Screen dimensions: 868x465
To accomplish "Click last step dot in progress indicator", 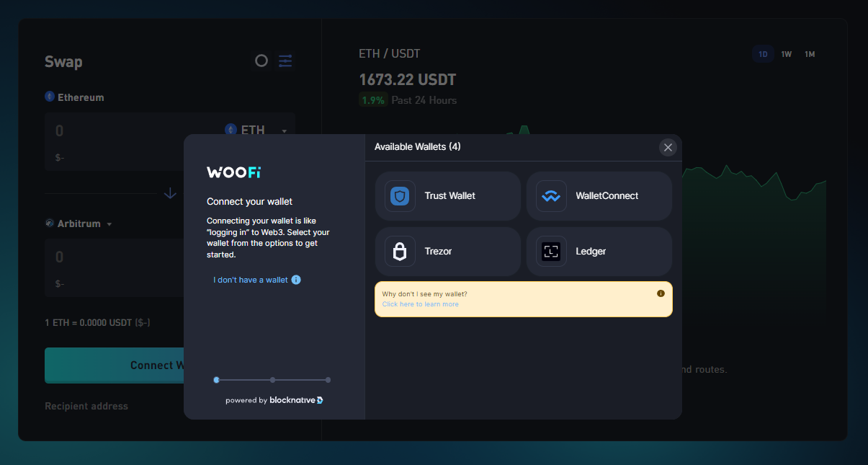I will pyautogui.click(x=328, y=380).
